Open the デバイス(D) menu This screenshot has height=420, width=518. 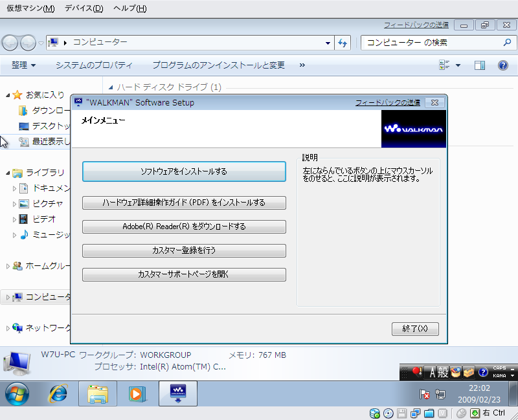coord(84,8)
